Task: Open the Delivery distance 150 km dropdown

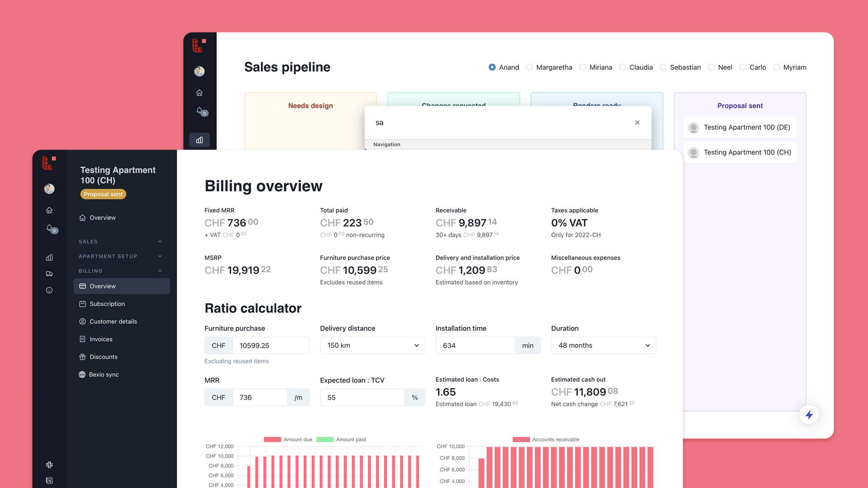Action: coord(372,345)
